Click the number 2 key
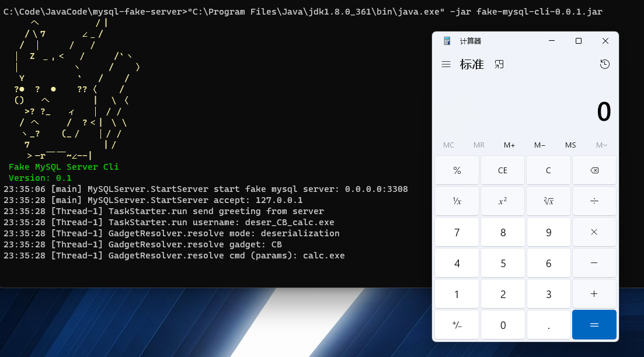This screenshot has width=644, height=357. pos(503,294)
